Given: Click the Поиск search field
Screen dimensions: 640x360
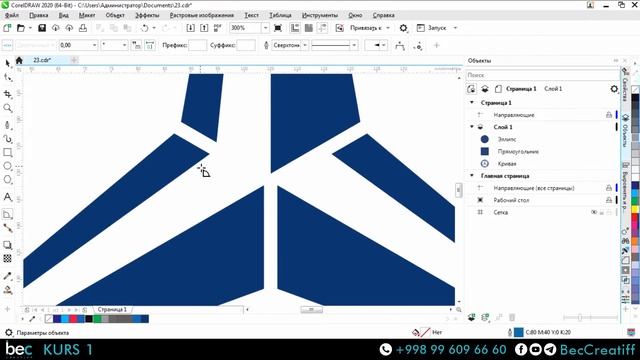Looking at the screenshot, I should click(542, 75).
